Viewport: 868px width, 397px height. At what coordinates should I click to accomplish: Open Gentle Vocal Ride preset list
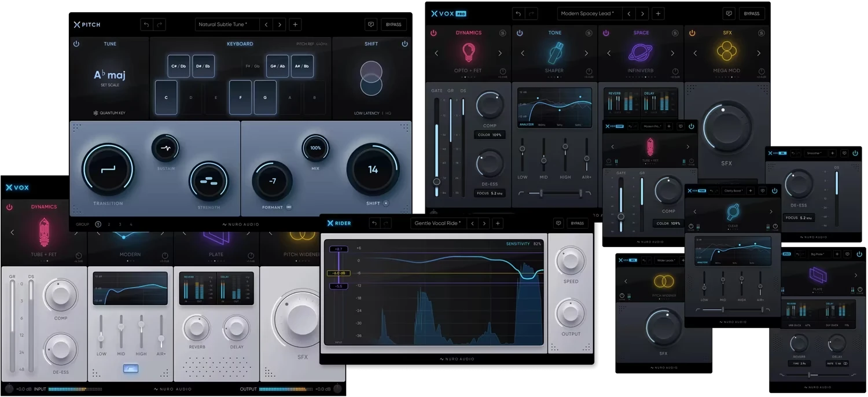pos(438,223)
